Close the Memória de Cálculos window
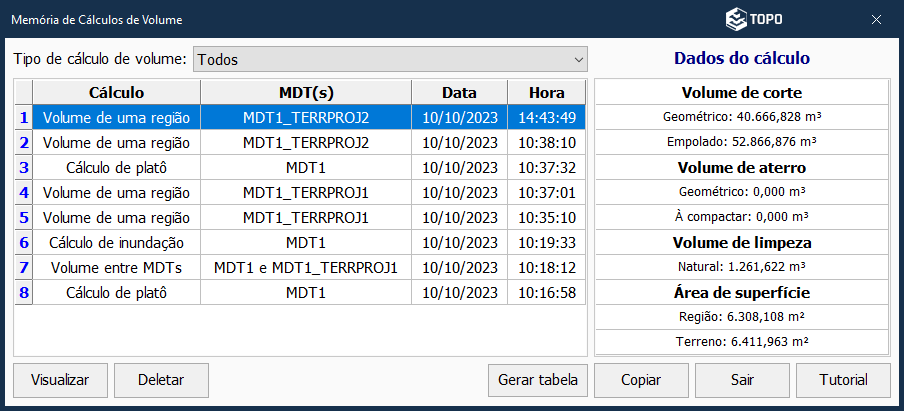 (876, 19)
